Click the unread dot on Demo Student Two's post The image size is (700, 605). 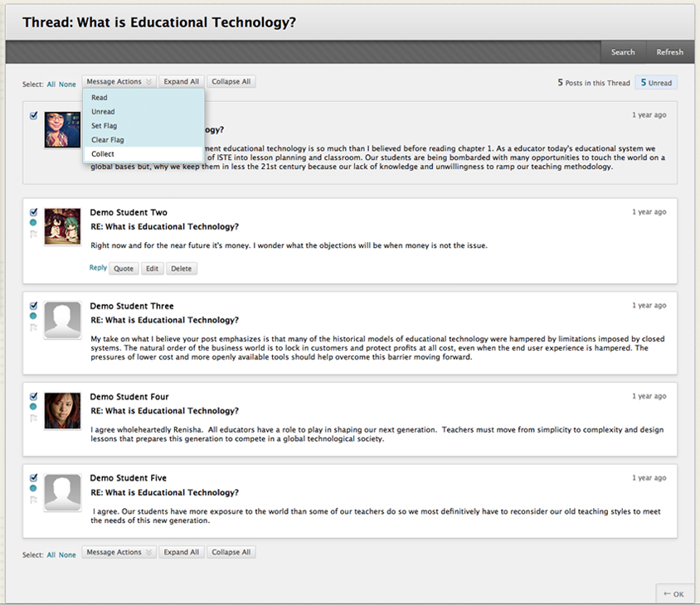click(x=33, y=223)
